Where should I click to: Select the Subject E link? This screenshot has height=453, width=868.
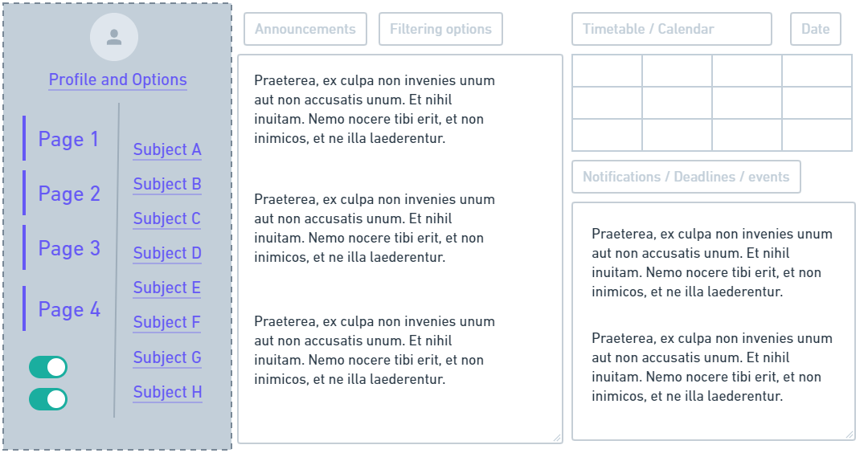[167, 288]
